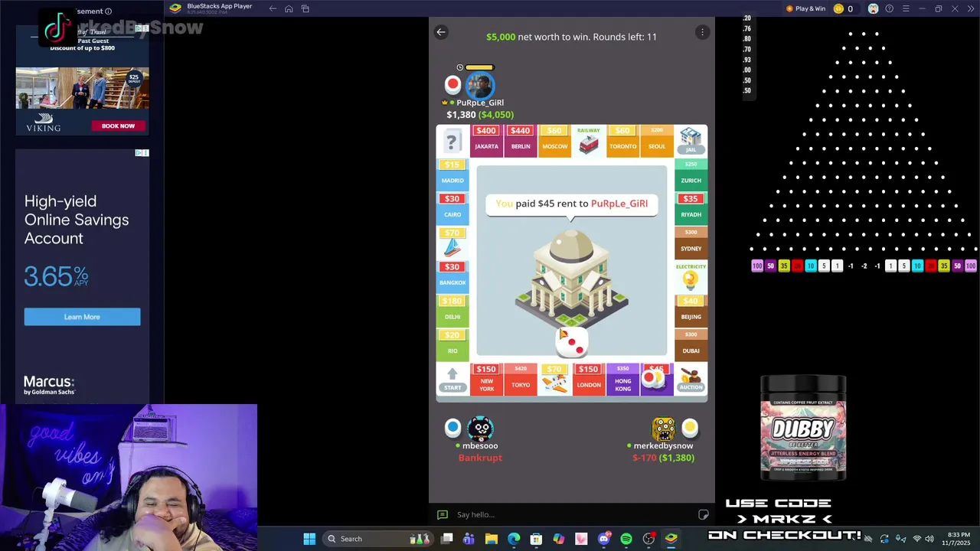Select the New York property tile
The width and height of the screenshot is (980, 551).
click(486, 379)
